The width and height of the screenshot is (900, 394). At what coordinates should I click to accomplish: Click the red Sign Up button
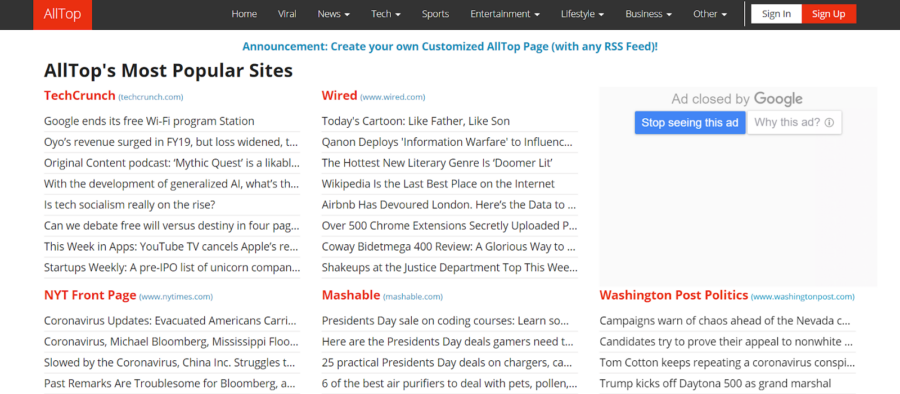point(829,14)
